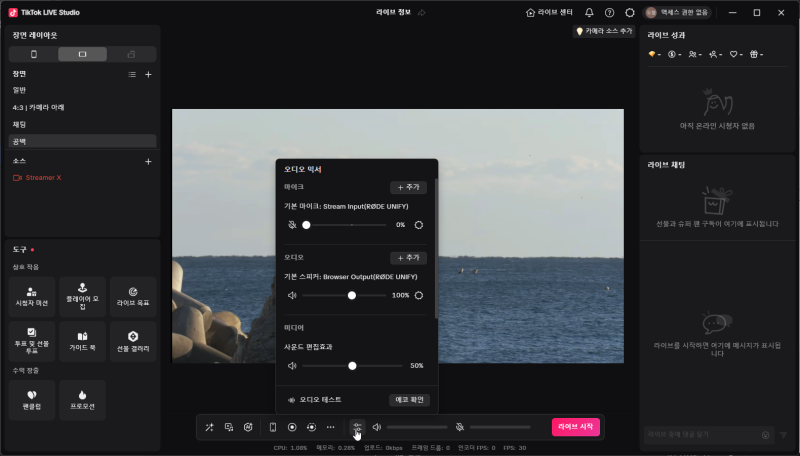This screenshot has width=800, height=456.
Task: Open the 라이브 목표 tool
Action: point(133,297)
